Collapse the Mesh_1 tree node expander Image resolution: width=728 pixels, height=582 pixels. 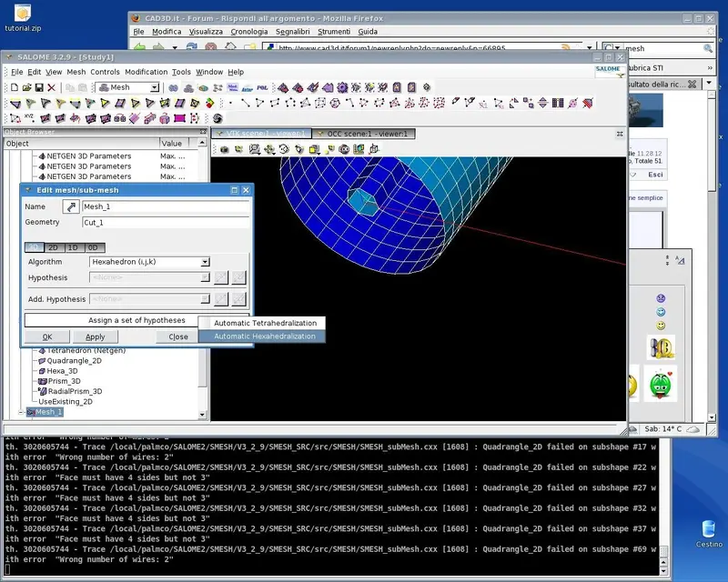[x=21, y=412]
